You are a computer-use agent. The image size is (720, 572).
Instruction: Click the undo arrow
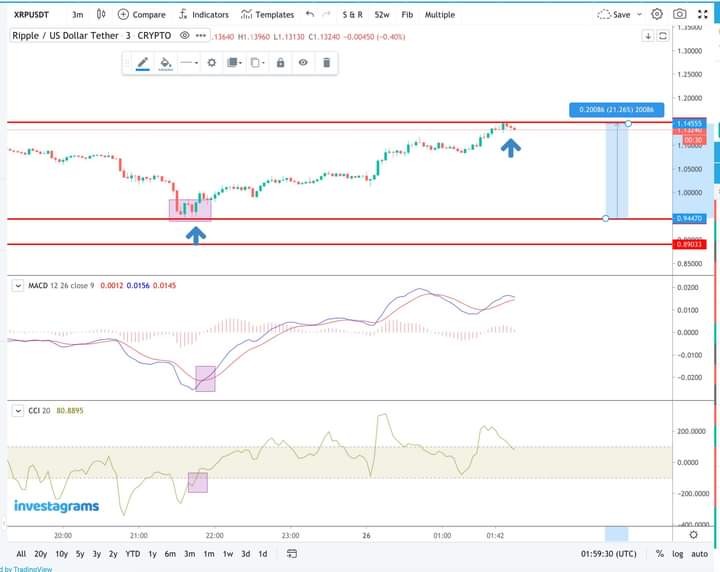pos(310,14)
